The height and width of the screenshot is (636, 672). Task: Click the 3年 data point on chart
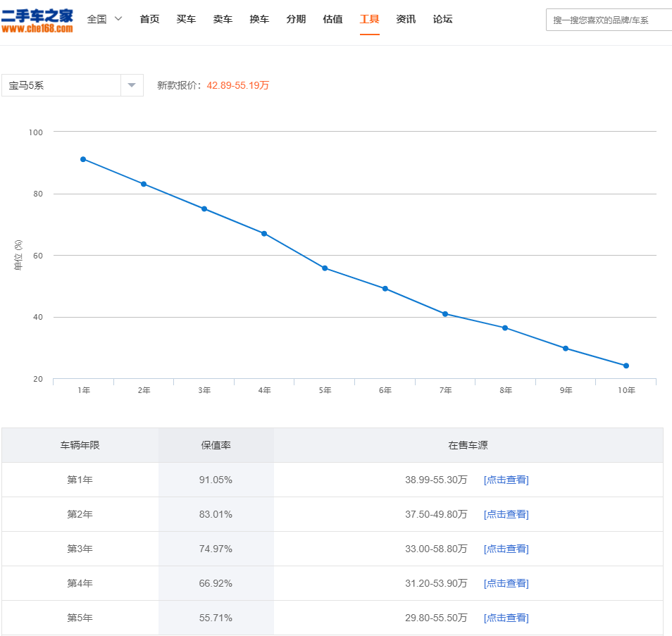click(x=204, y=209)
